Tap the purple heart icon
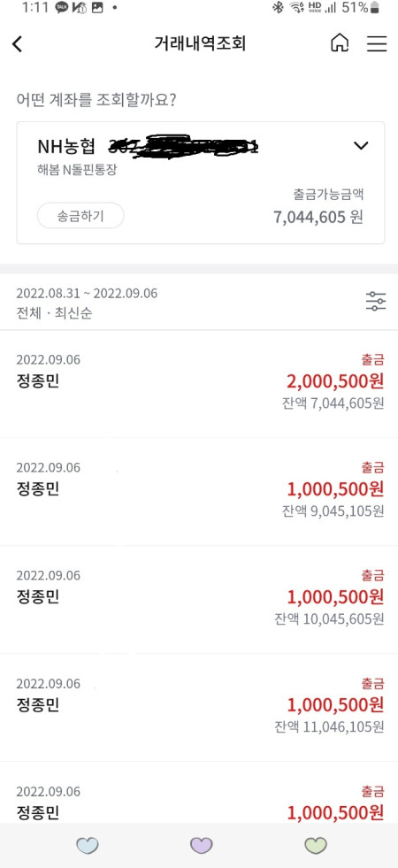The image size is (398, 868). pos(202,845)
